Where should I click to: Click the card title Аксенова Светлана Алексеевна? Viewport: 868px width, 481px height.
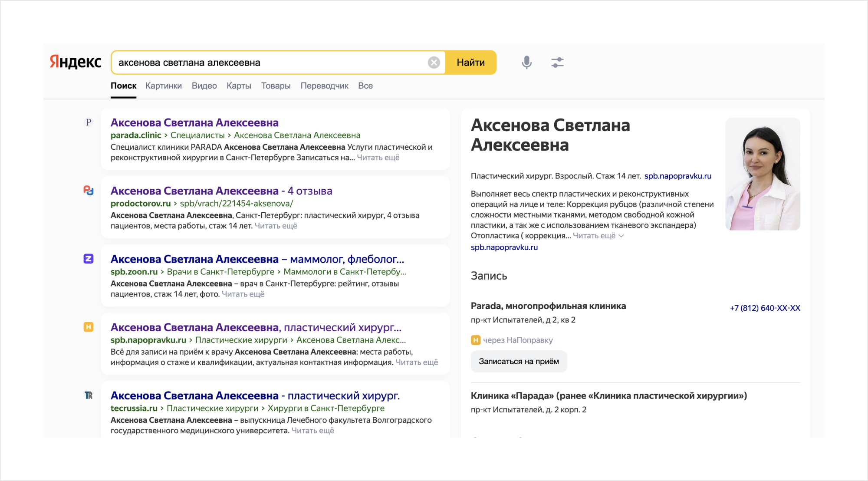pyautogui.click(x=550, y=135)
